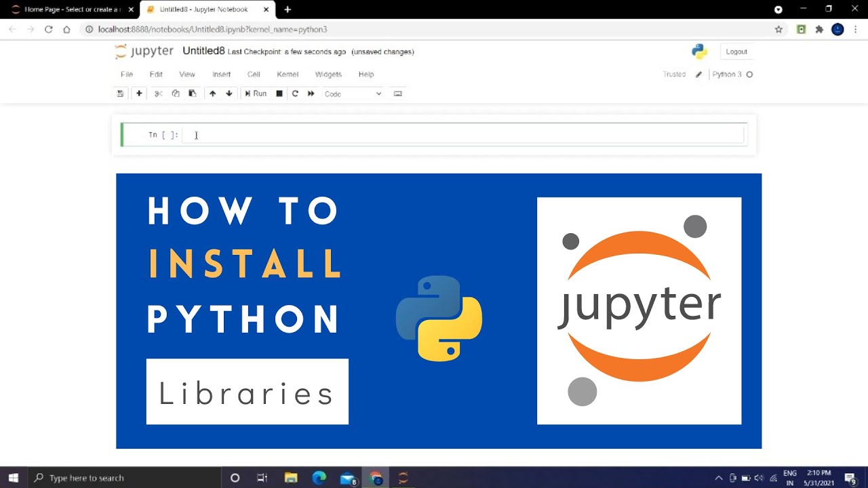Open Task View in the taskbar

tap(262, 478)
